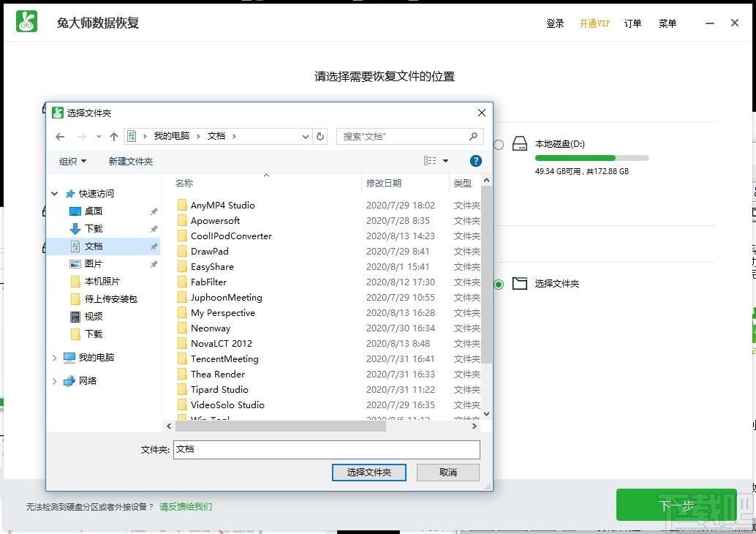
Task: Click 我的电脑 breadcrumb segment
Action: coord(172,136)
